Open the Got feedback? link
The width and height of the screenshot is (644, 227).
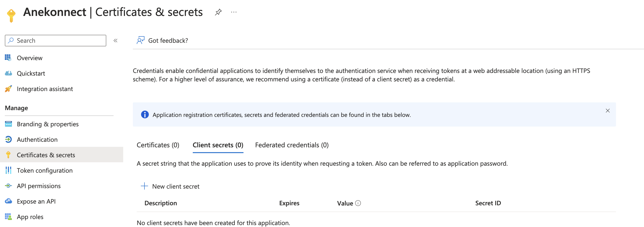tap(168, 41)
